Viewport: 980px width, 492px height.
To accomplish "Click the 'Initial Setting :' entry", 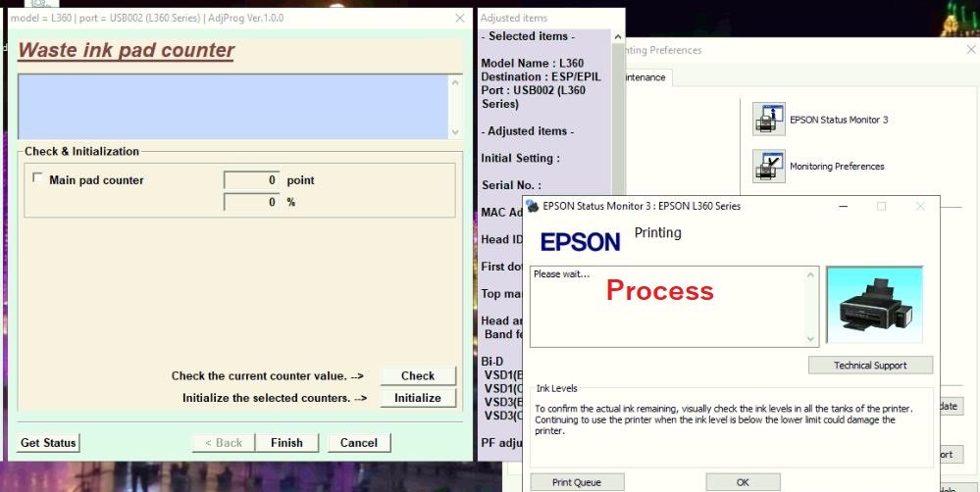I will pos(520,158).
